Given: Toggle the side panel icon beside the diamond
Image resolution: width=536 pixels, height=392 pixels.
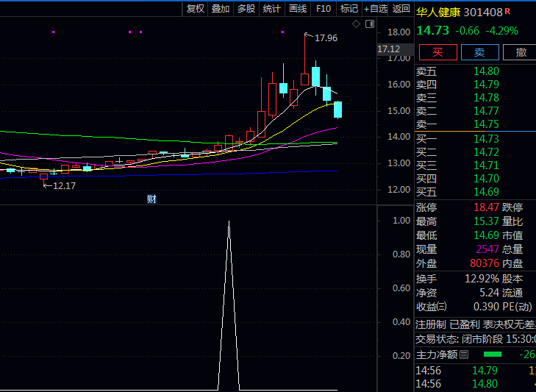Looking at the screenshot, I should [369, 24].
